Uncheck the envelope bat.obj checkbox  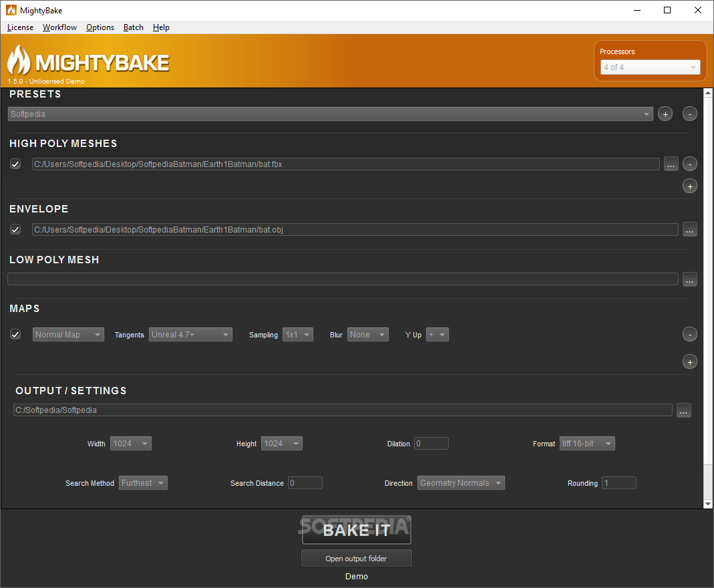[x=15, y=230]
